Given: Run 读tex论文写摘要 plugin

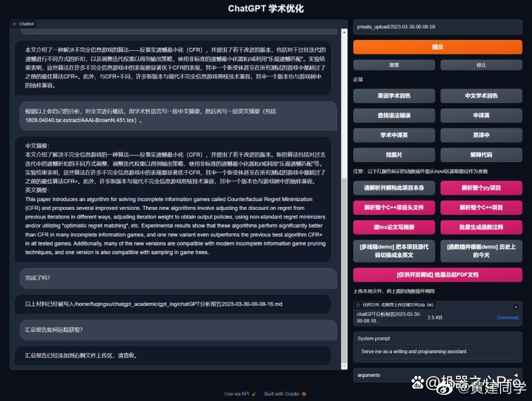Looking at the screenshot, I should click(x=394, y=227).
